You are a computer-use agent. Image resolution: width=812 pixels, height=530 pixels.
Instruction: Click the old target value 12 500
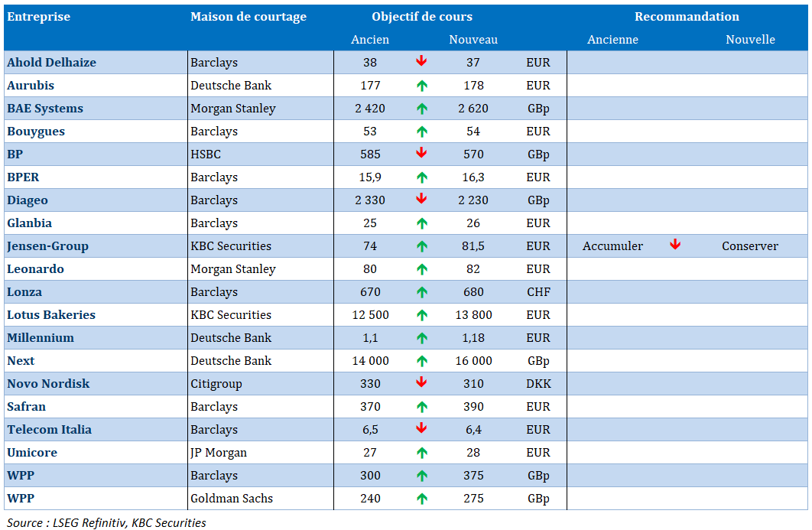370,315
